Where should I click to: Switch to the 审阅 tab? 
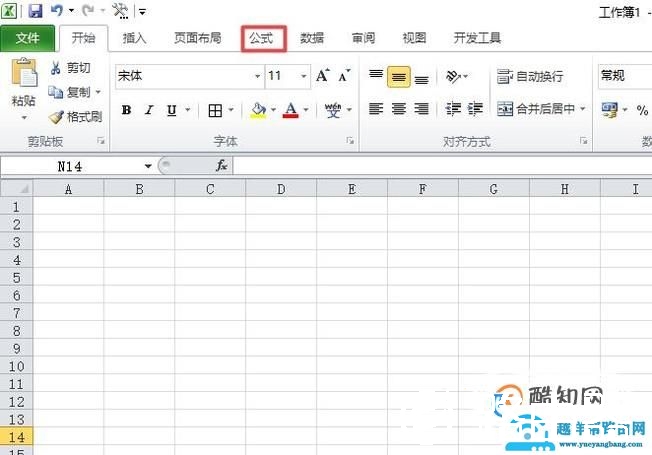(363, 38)
